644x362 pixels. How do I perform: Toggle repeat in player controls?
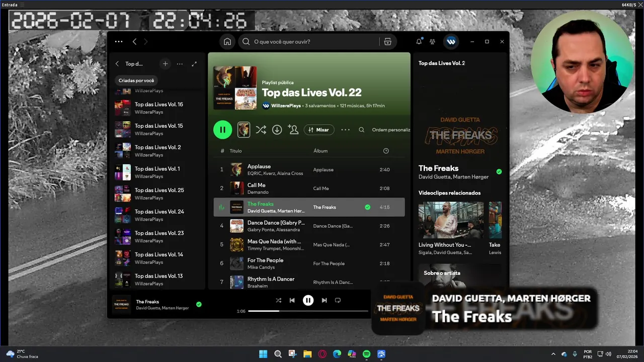(338, 300)
